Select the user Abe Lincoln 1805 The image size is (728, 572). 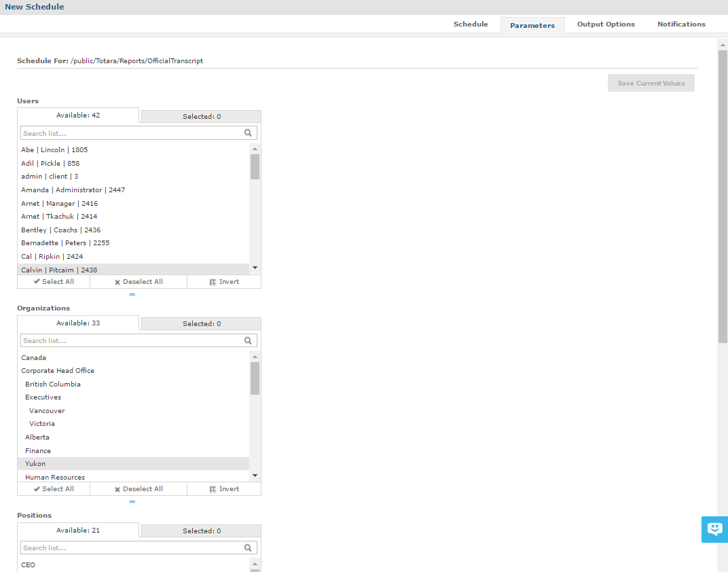[x=54, y=150]
